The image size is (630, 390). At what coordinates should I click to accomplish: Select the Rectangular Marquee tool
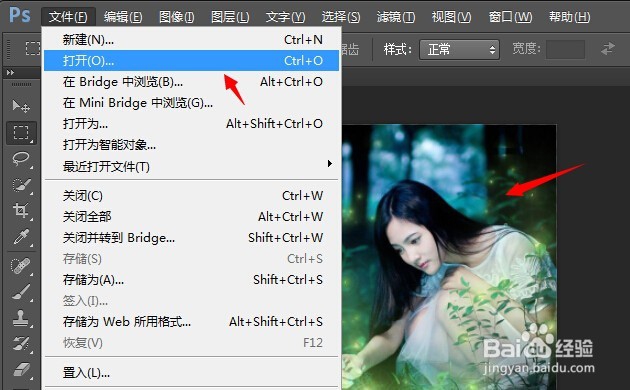coord(21,133)
